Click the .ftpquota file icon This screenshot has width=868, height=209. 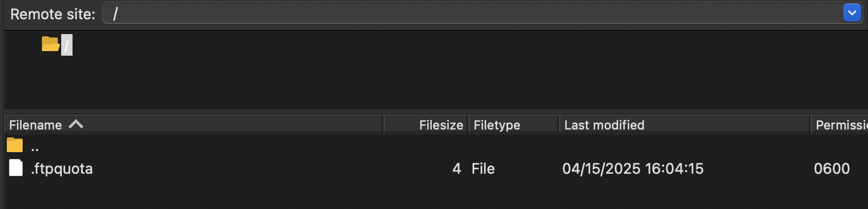tap(16, 168)
